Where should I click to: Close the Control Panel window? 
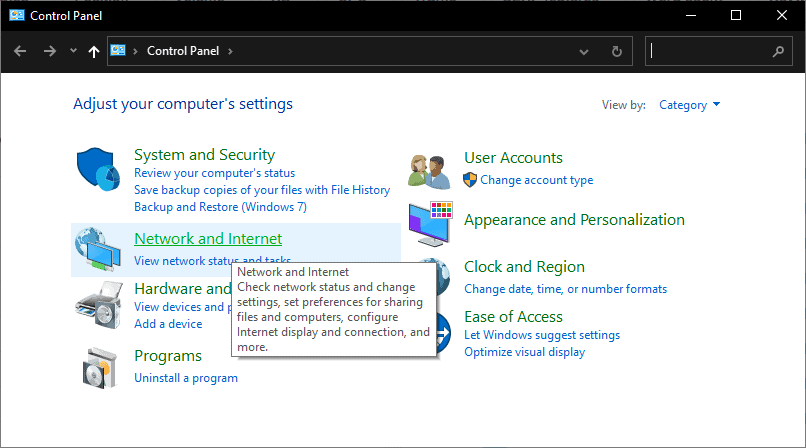coord(782,15)
